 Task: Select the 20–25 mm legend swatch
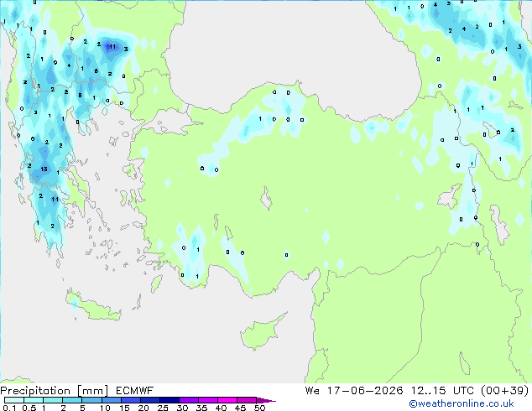(x=149, y=400)
